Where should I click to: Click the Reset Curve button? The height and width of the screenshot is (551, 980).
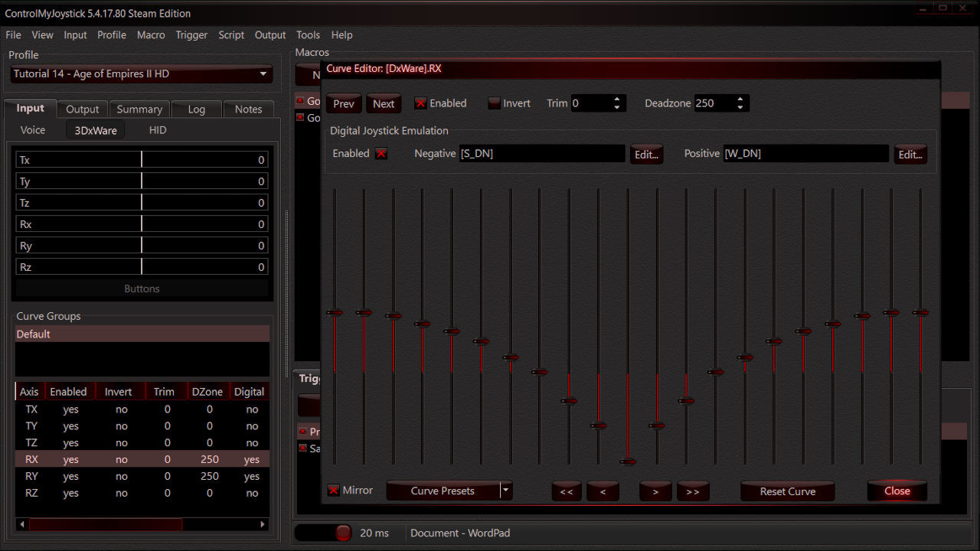tap(787, 491)
